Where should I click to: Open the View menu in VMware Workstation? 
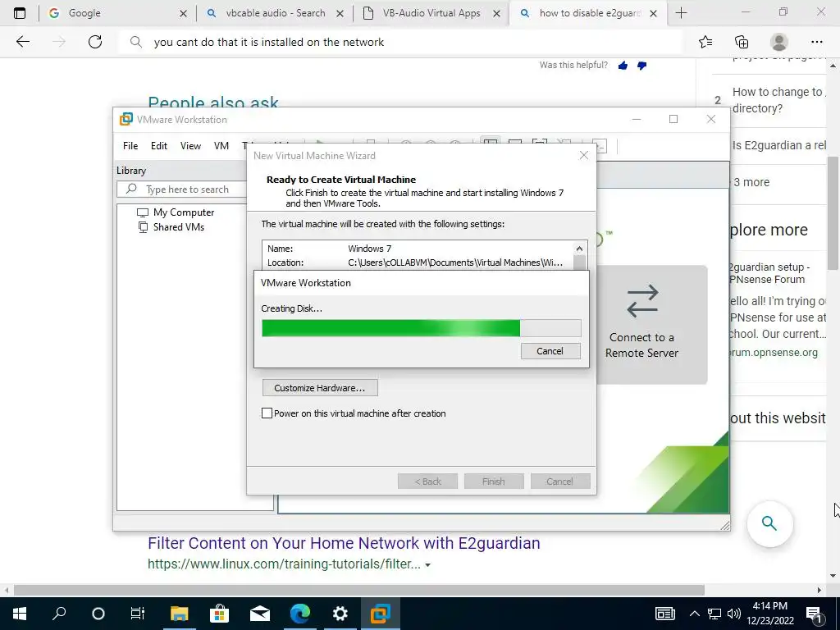click(190, 146)
